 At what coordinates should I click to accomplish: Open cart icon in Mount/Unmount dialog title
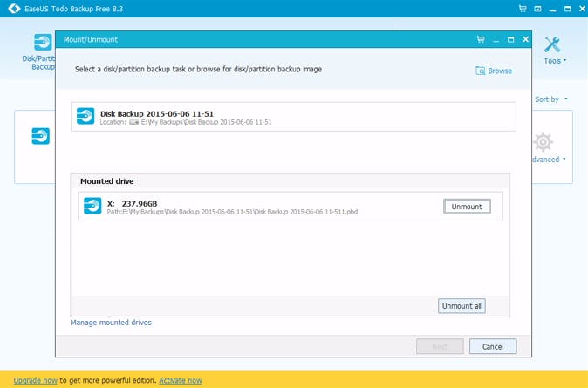point(481,39)
